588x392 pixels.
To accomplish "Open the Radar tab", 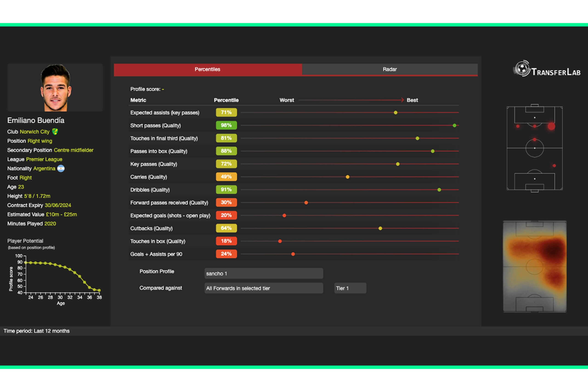I will coord(390,69).
